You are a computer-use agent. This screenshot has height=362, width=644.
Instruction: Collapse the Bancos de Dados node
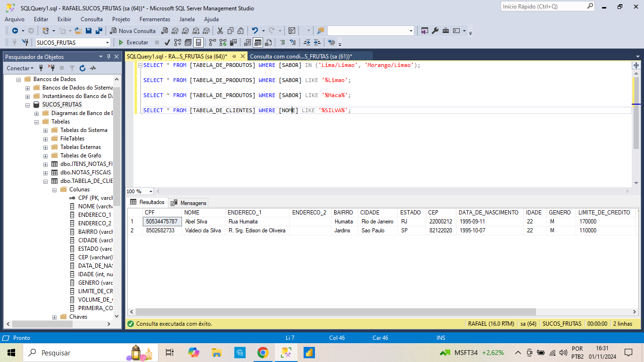(19, 79)
